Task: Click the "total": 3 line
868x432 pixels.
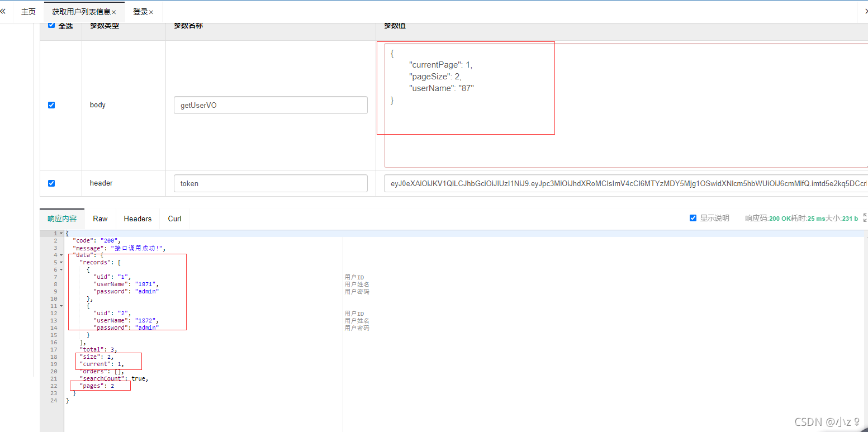Action: [98, 349]
